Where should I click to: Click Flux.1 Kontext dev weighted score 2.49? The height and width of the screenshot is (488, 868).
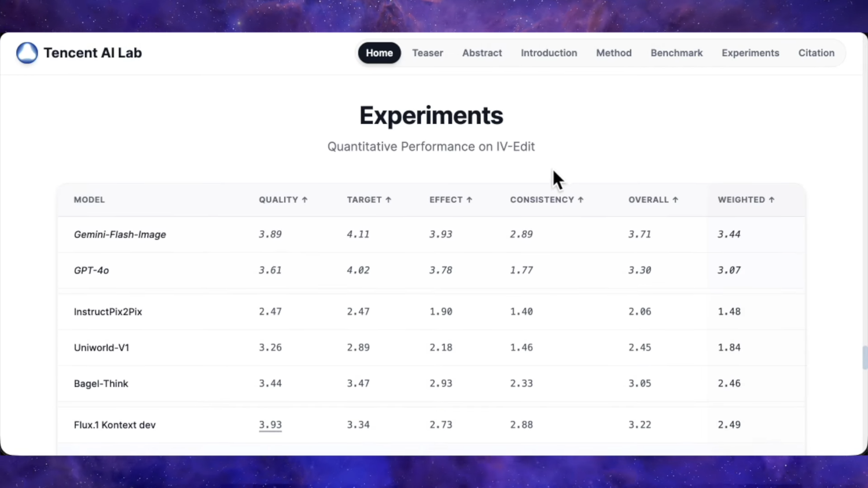729,425
